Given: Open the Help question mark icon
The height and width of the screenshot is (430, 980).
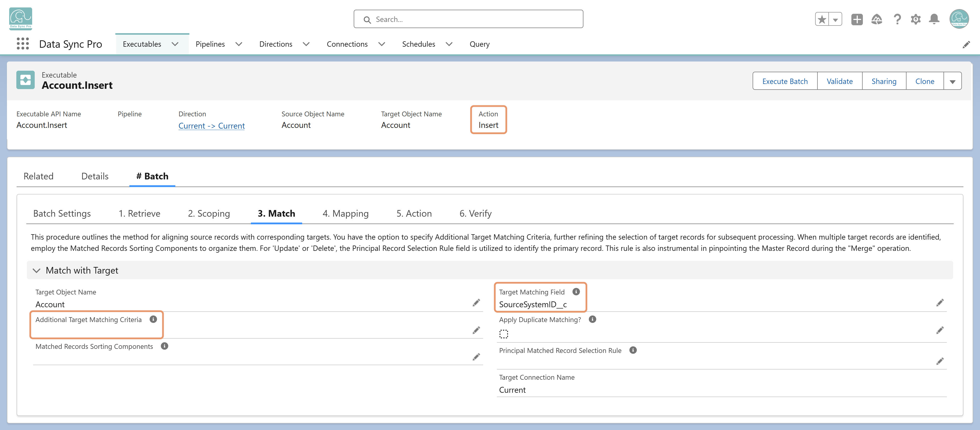Looking at the screenshot, I should click(897, 19).
